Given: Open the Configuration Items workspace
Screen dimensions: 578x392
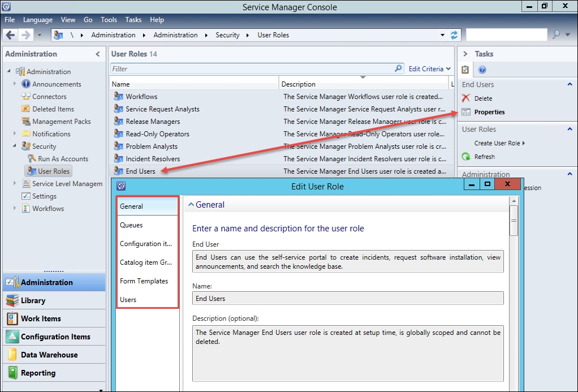Looking at the screenshot, I should click(54, 337).
